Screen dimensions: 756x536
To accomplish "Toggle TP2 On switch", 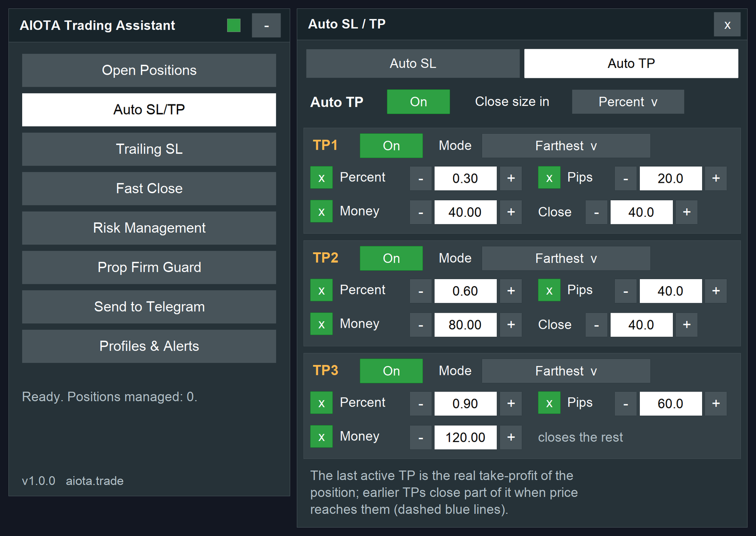I will click(x=391, y=258).
